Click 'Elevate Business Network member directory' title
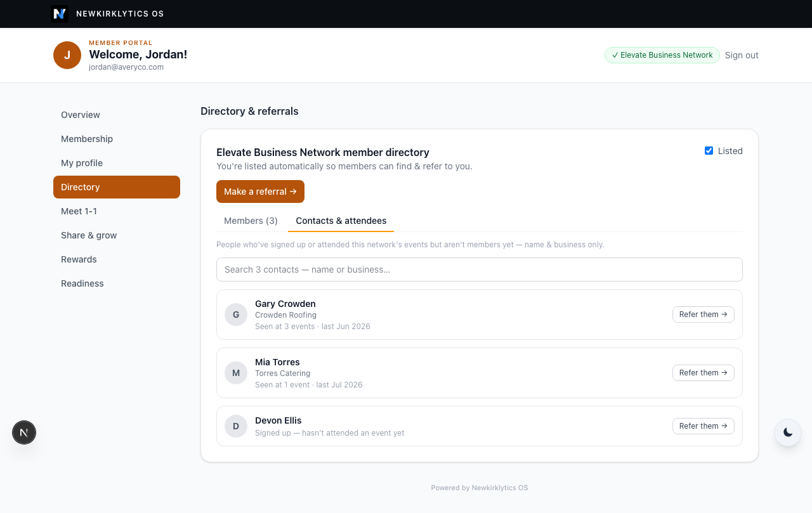This screenshot has height=513, width=812. [323, 152]
